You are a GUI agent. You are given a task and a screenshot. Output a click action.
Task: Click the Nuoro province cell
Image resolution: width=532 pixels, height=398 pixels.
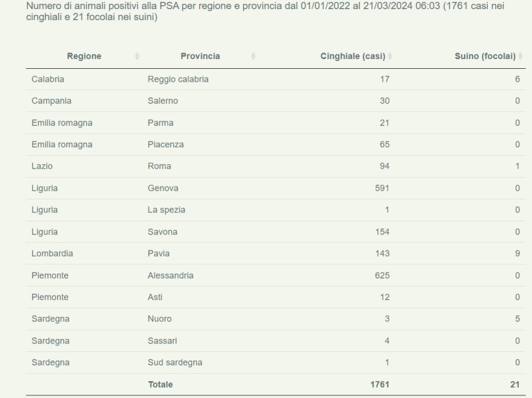tap(160, 319)
